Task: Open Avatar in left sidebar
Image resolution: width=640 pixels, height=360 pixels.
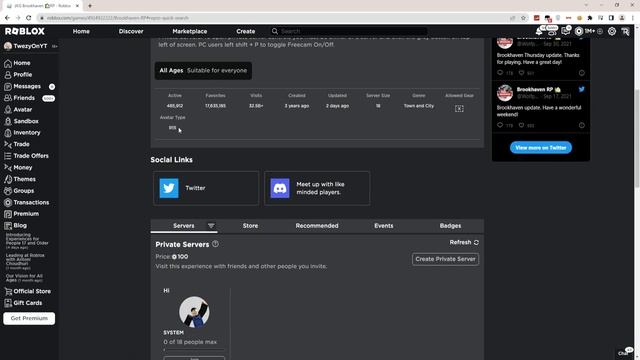Action: point(18,109)
